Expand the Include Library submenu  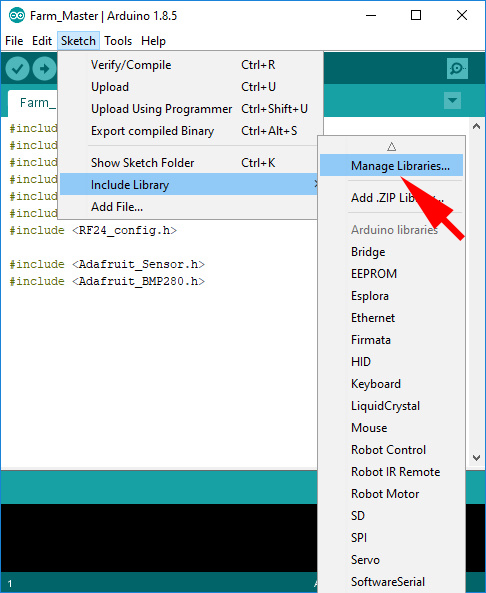188,185
